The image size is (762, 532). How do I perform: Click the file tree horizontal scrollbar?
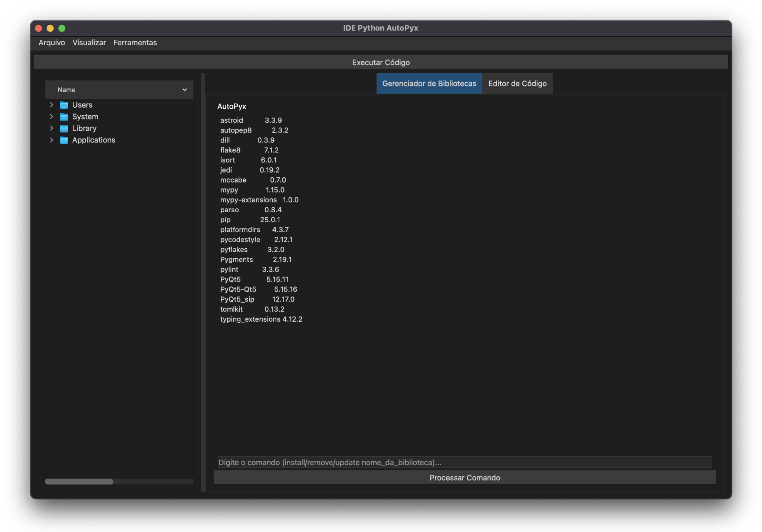point(79,482)
